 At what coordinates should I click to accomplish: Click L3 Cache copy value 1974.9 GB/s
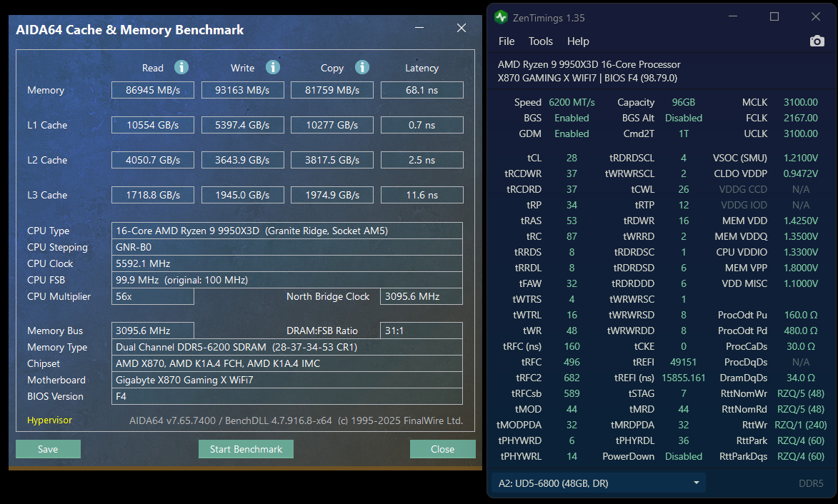[x=332, y=195]
